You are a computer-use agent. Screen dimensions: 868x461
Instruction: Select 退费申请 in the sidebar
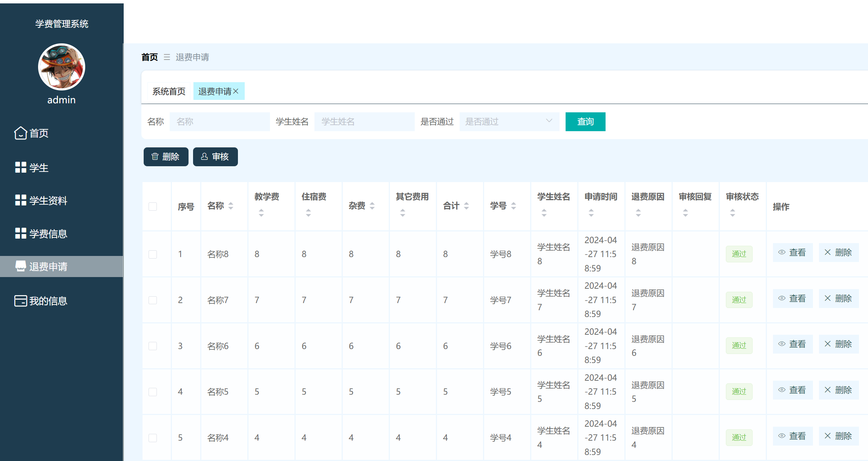coord(61,266)
